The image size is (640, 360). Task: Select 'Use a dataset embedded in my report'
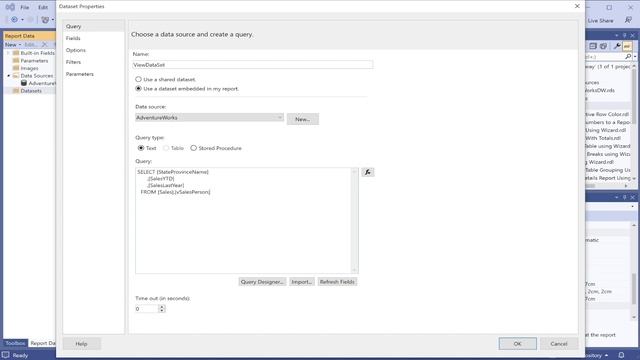pyautogui.click(x=138, y=89)
